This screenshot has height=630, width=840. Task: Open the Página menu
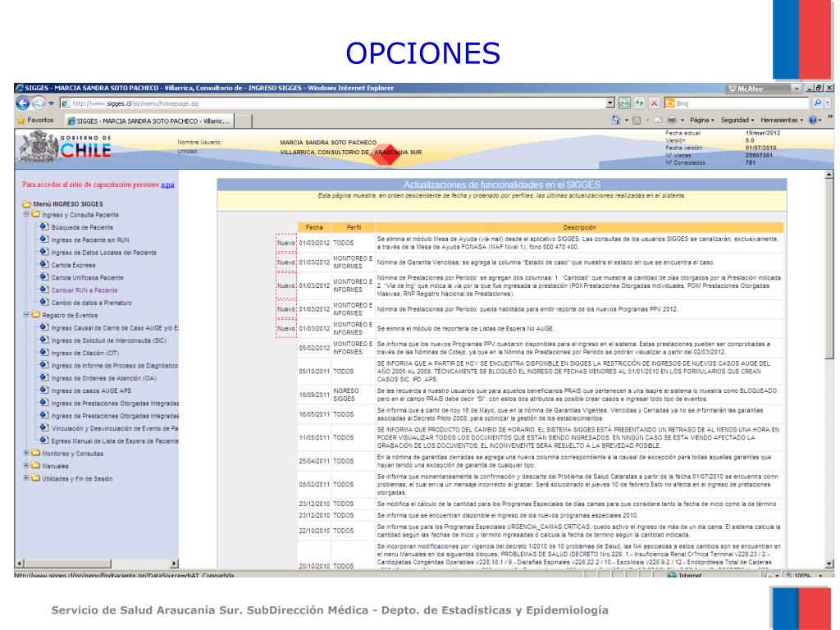702,120
